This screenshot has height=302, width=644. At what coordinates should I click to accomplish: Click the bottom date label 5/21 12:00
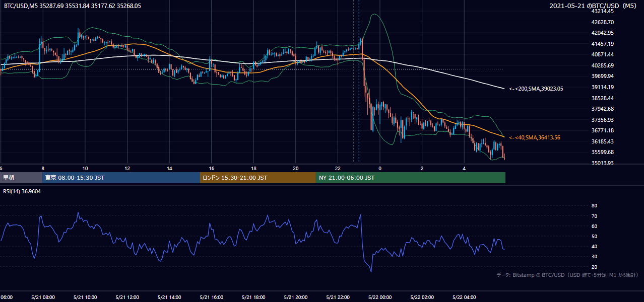pyautogui.click(x=127, y=297)
